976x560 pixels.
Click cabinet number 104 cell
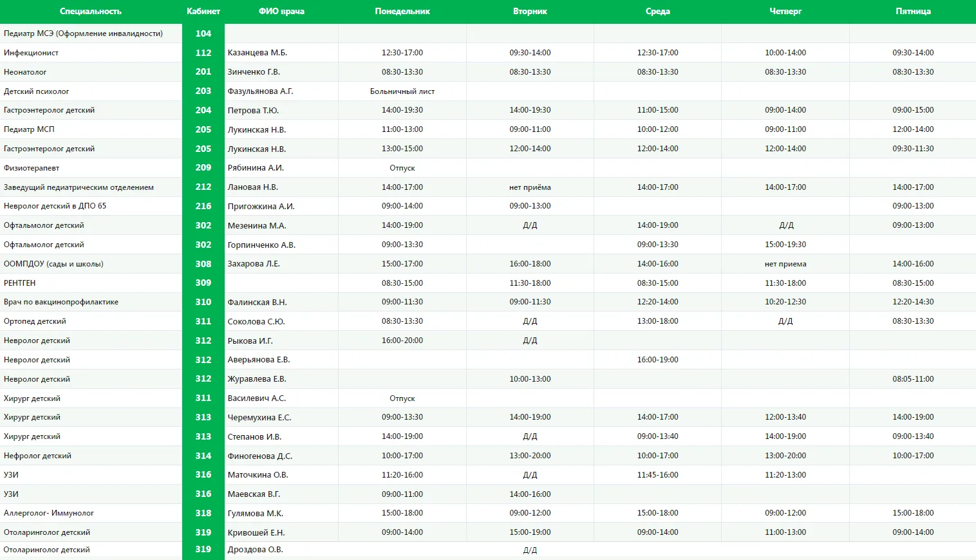coord(203,33)
